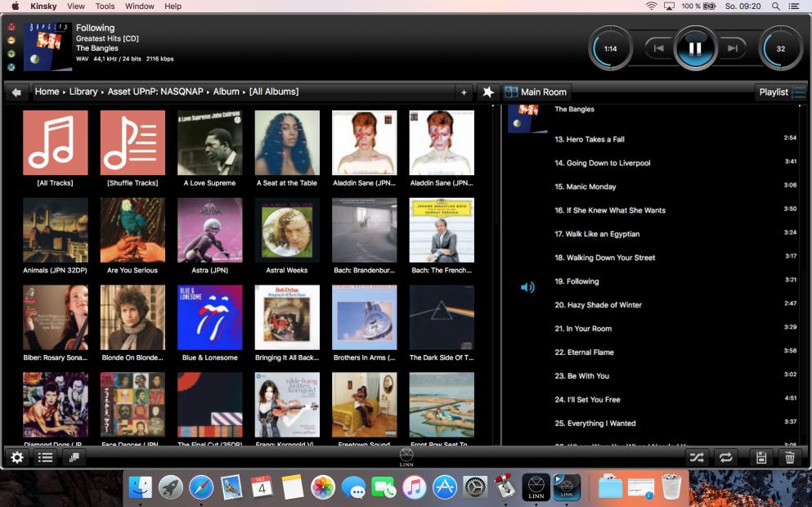Save playlist with the floppy disk icon

tap(761, 457)
